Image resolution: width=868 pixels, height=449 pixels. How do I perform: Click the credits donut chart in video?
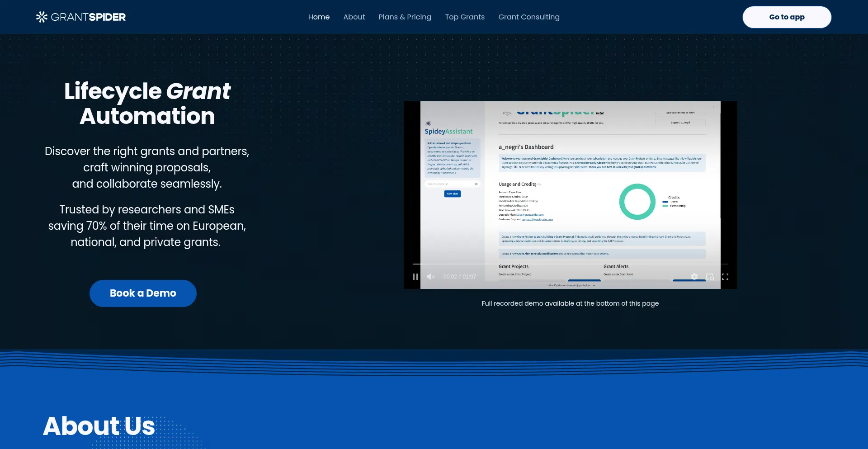[637, 202]
